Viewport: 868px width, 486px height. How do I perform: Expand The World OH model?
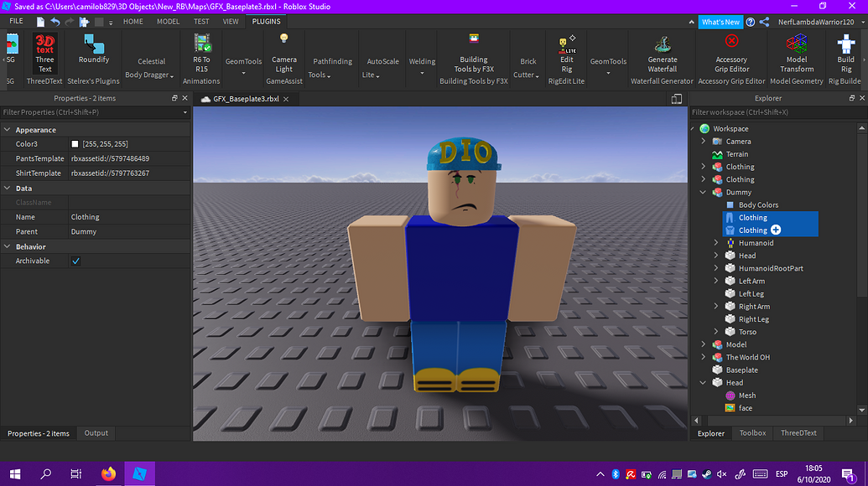703,357
